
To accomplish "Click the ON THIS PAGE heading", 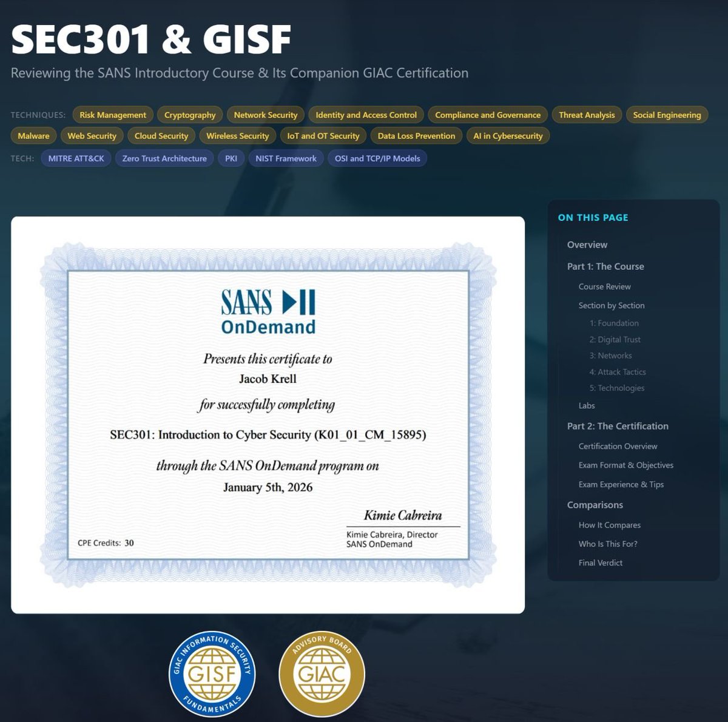I will click(x=593, y=217).
